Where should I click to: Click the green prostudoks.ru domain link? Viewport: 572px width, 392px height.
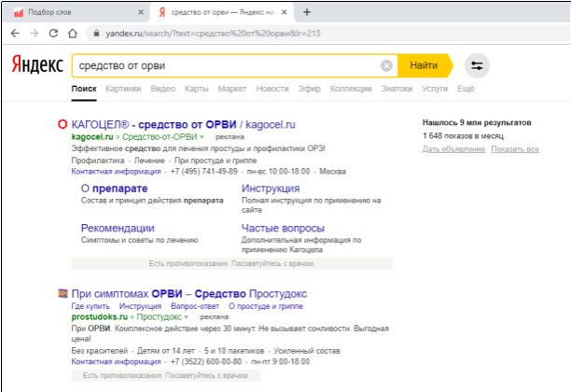(100, 316)
